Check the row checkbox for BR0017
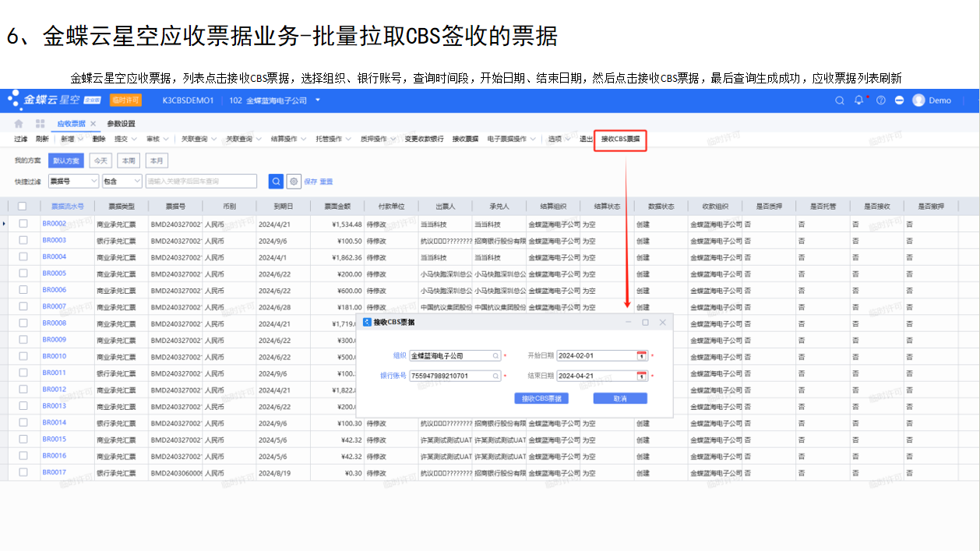 [23, 472]
